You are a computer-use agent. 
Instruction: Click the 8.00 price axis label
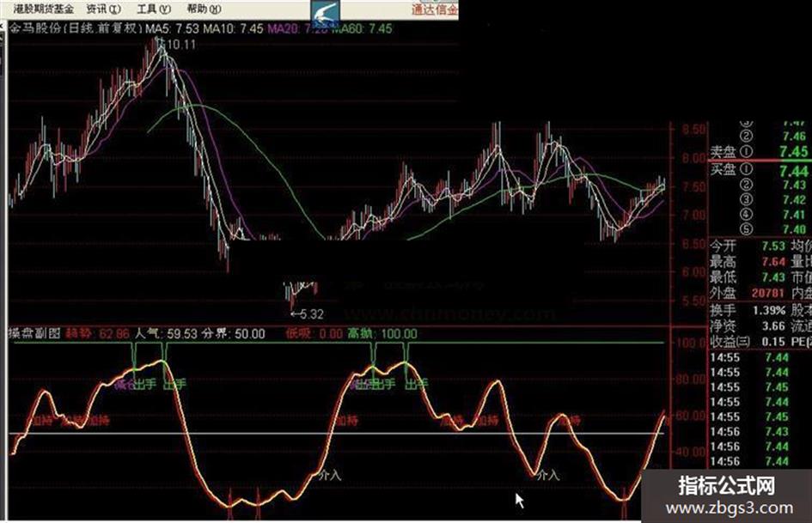[x=693, y=158]
